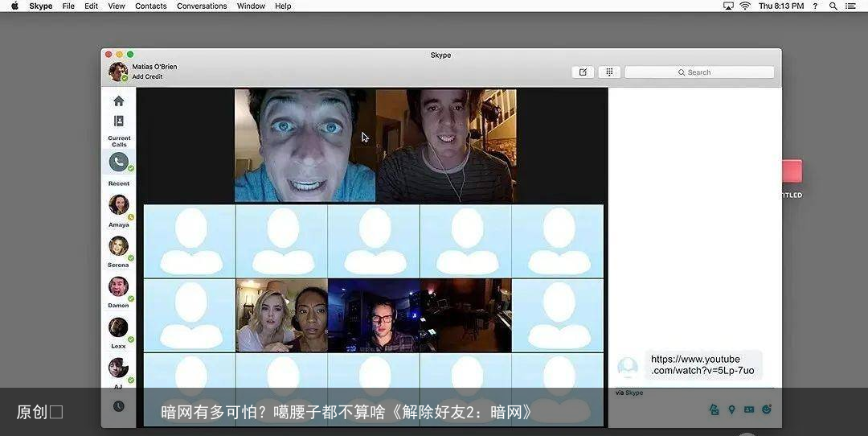Open the Wi-Fi status menu
Viewport: 868px width, 436px height.
[745, 6]
